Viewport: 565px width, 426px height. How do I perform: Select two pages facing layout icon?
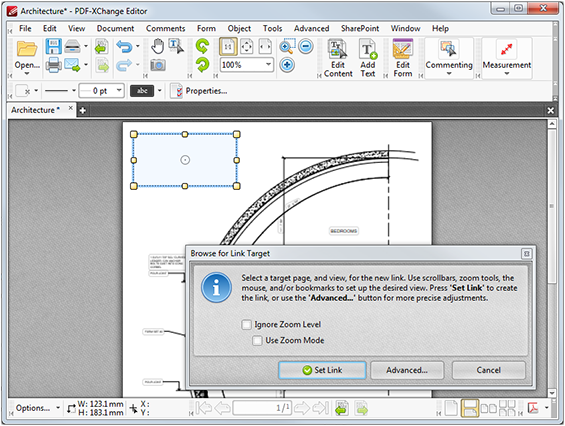489,409
